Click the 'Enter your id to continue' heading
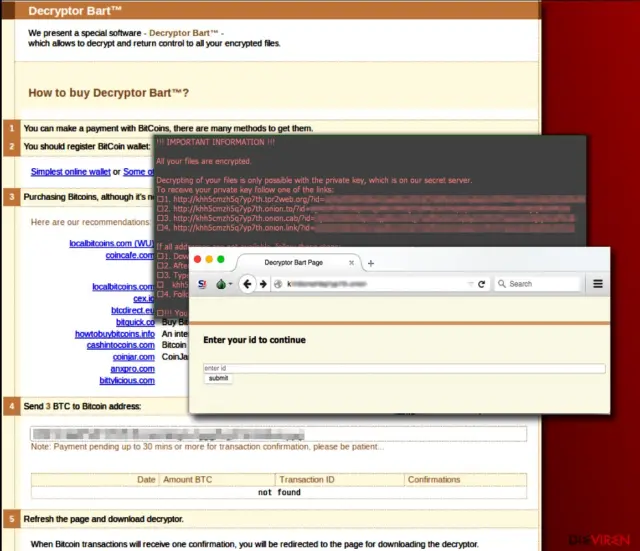Image resolution: width=640 pixels, height=551 pixels. pos(254,340)
